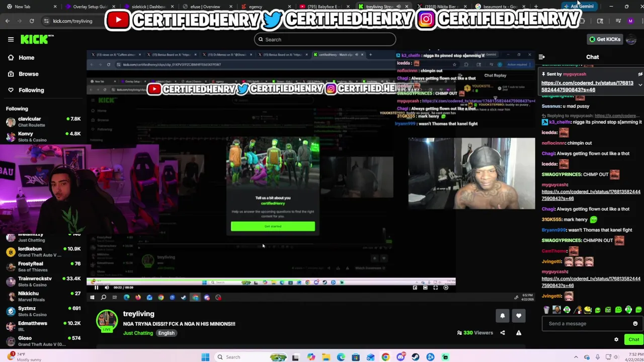Open clavicular channel in following list
This screenshot has width=644, height=362.
pos(43,122)
